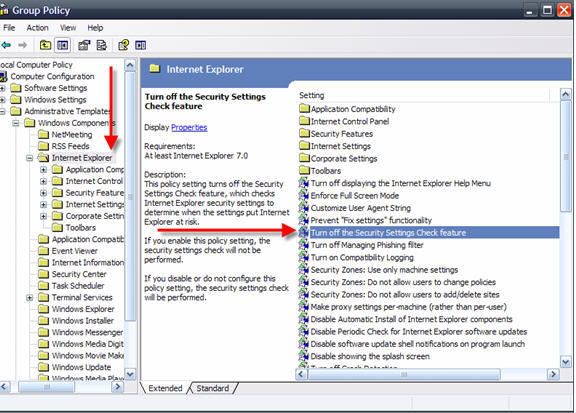Click the tree pane horizontal scroll right arrow
Viewport: 576px width, 413px height.
(x=118, y=387)
